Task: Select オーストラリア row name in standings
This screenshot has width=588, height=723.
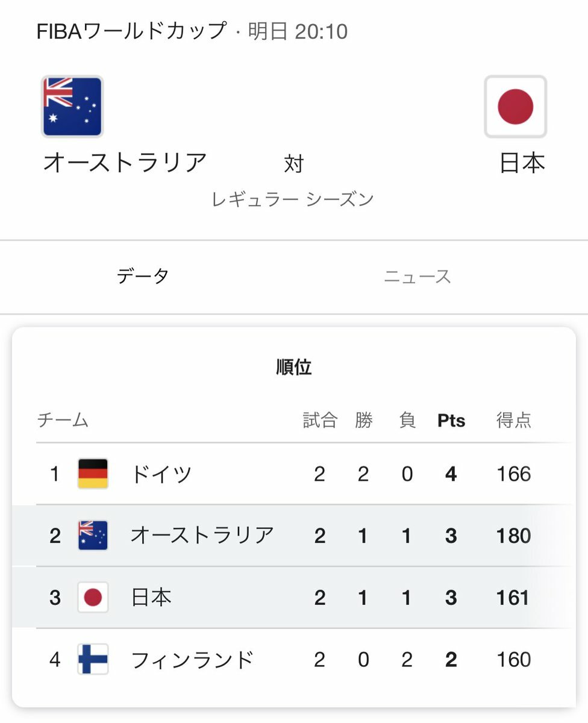Action: (x=202, y=536)
